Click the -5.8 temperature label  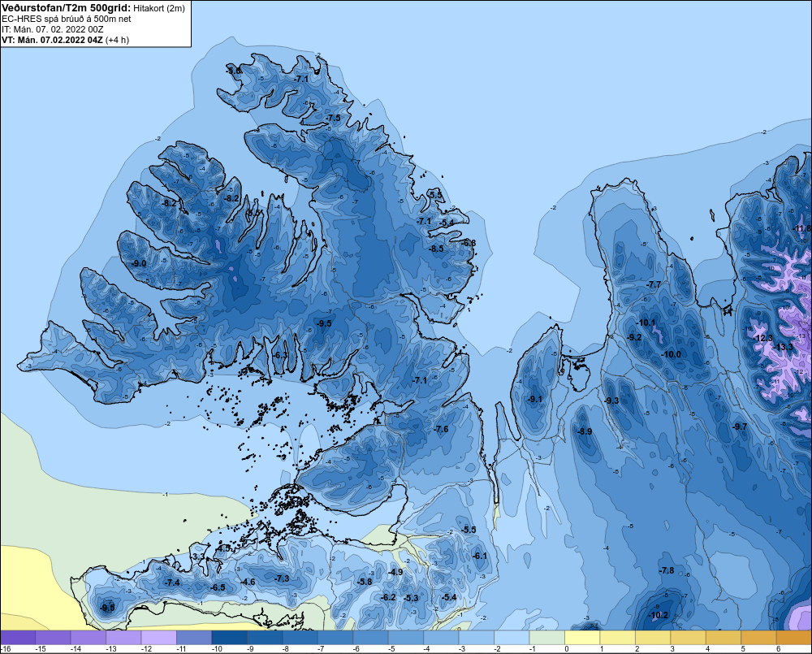(365, 582)
